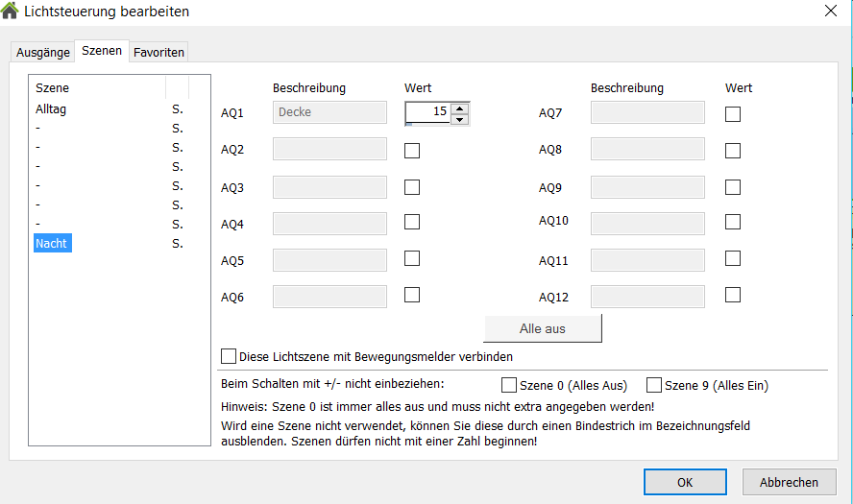Viewport: 853px width, 504px height.
Task: Confirm the dialog with OK
Action: tap(685, 482)
